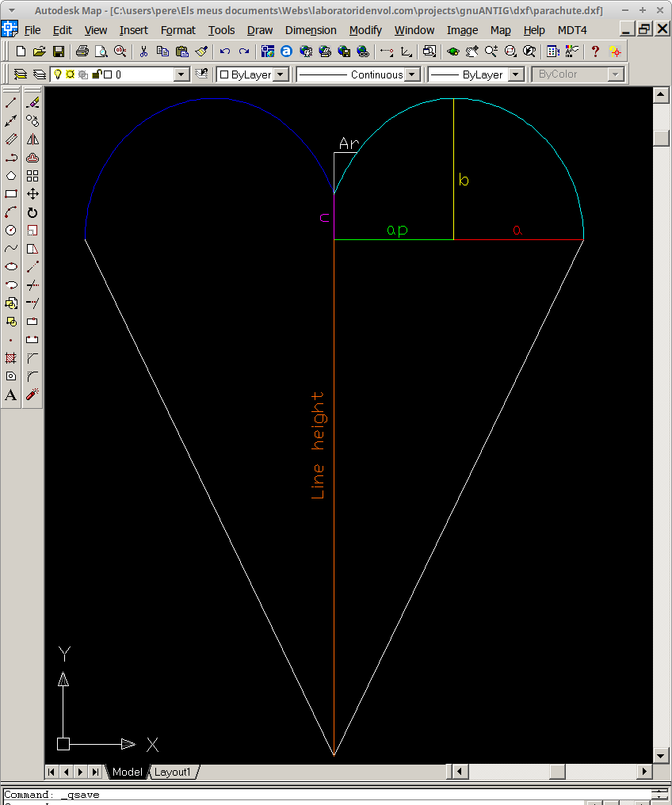Viewport: 672px width, 805px height.
Task: Click the next-tab navigation arrow button
Action: point(80,772)
